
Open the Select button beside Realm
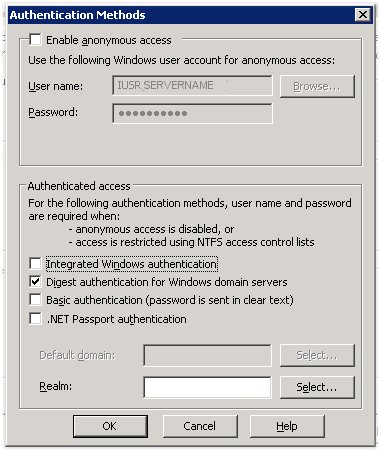click(317, 387)
